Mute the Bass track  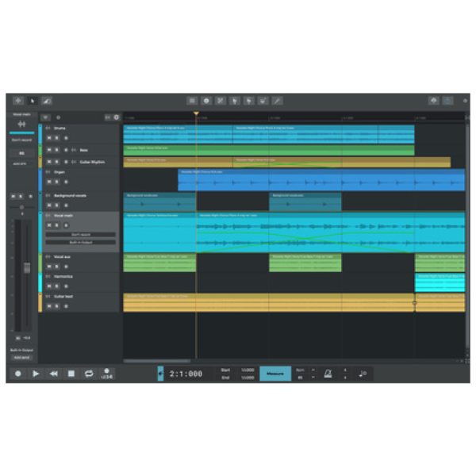(49, 150)
